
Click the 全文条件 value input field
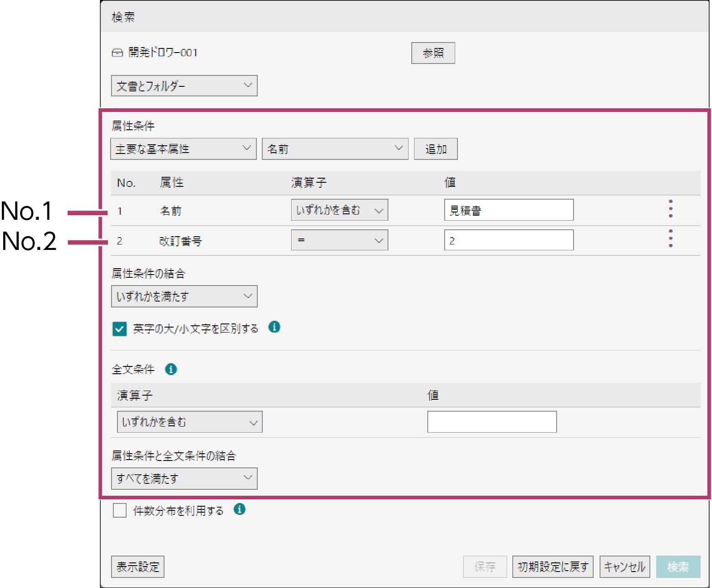tap(492, 422)
